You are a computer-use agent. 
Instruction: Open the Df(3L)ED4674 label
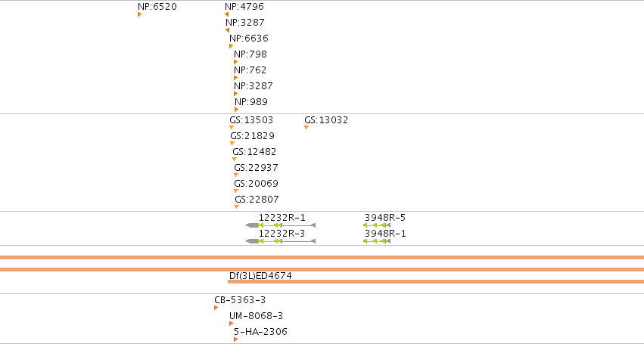(x=260, y=275)
